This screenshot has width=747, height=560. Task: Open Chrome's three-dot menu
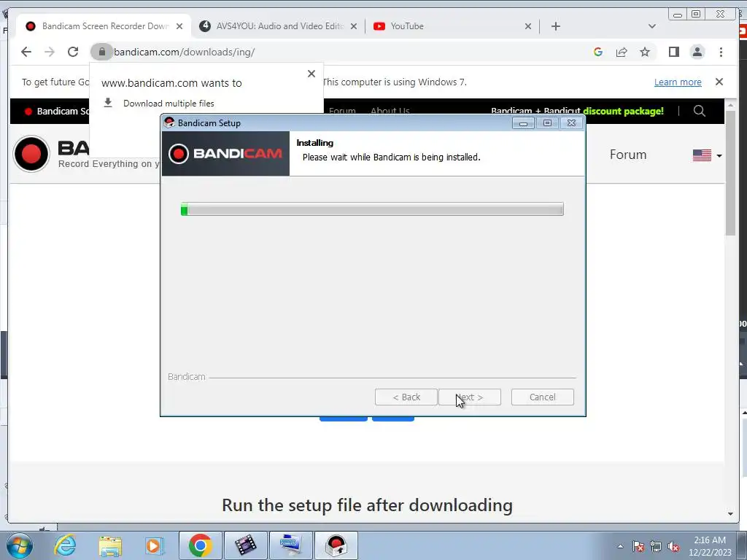coord(721,52)
